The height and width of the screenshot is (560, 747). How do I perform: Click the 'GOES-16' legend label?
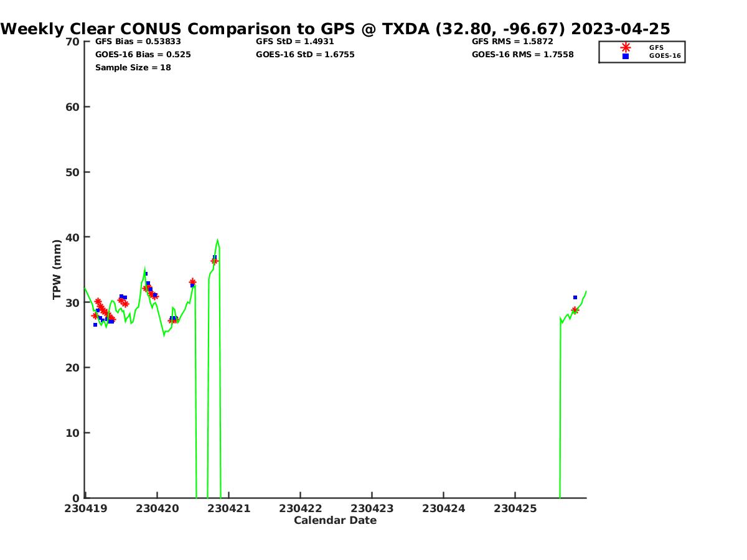(665, 56)
